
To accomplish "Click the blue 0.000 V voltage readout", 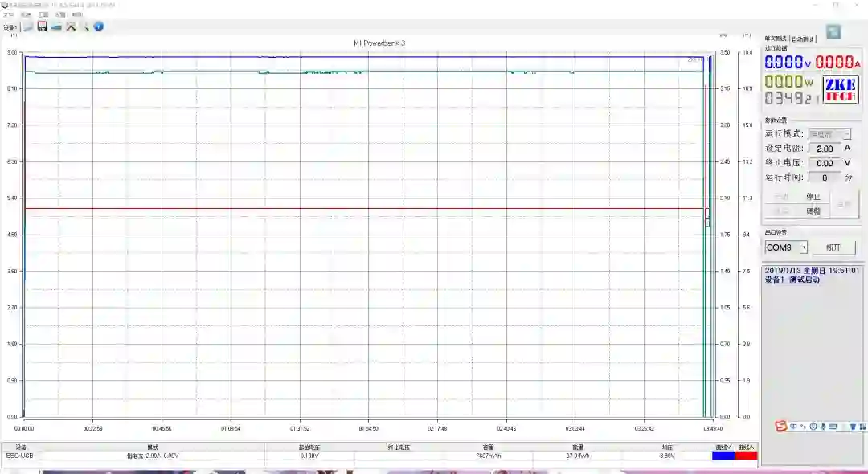I will [788, 63].
